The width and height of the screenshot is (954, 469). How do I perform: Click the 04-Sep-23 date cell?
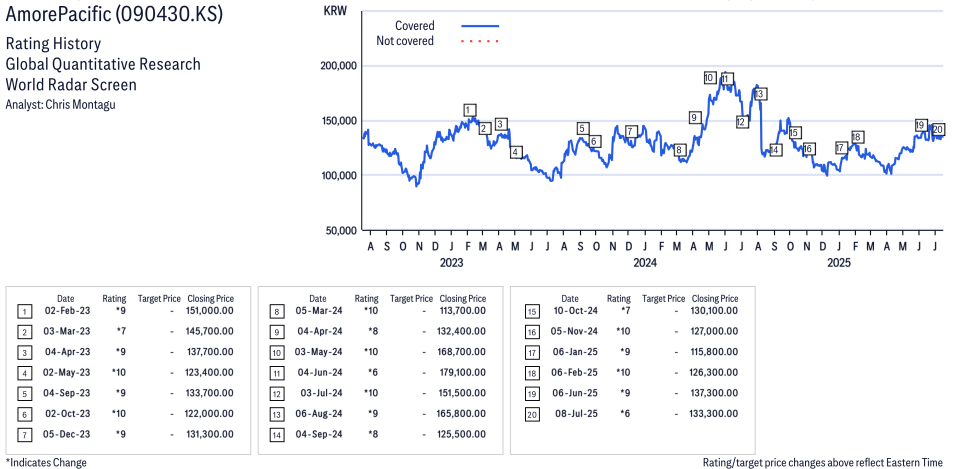pyautogui.click(x=68, y=393)
